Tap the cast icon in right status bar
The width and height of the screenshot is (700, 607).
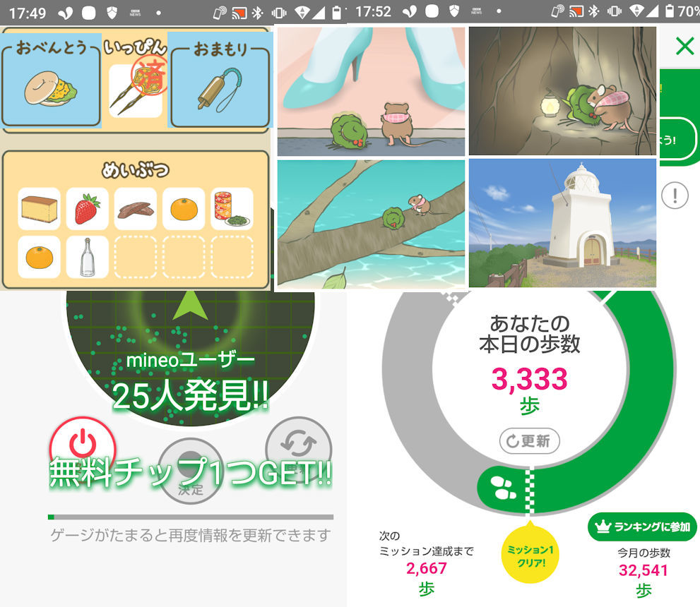pyautogui.click(x=576, y=11)
